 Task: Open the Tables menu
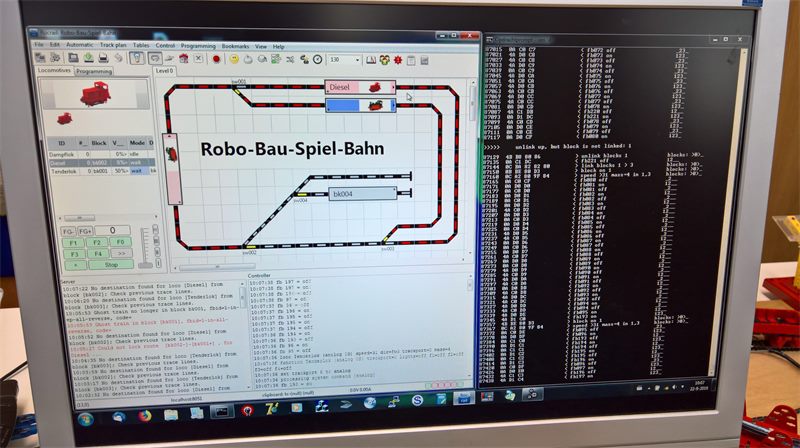point(141,45)
